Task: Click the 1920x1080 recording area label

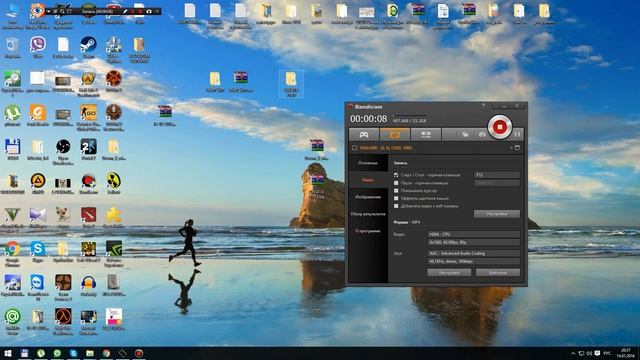Action: [x=386, y=148]
